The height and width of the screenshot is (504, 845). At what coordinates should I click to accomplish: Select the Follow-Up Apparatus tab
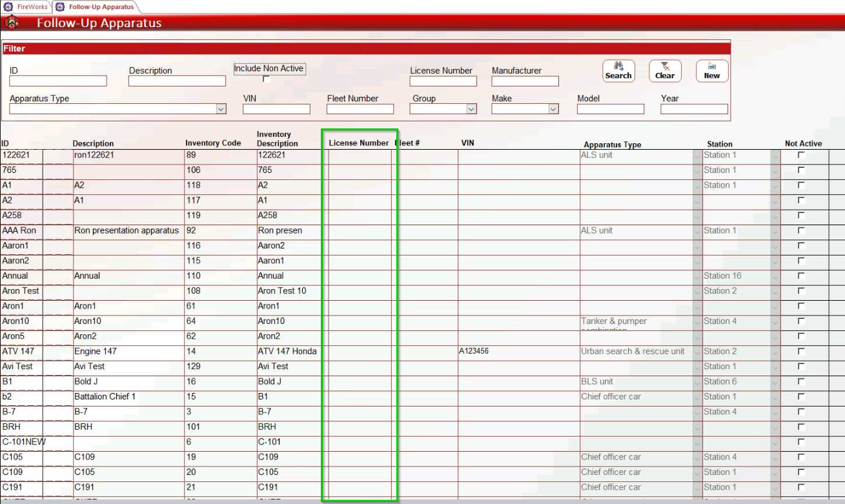[95, 6]
